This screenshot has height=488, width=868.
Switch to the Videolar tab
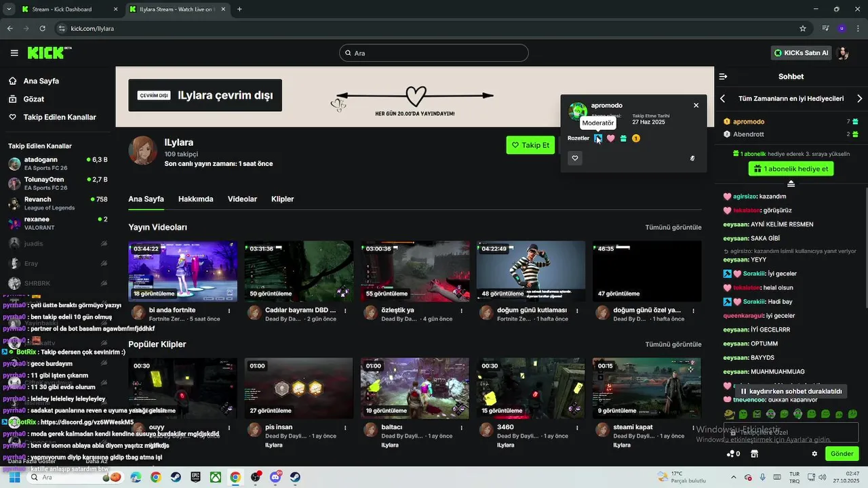tap(242, 199)
